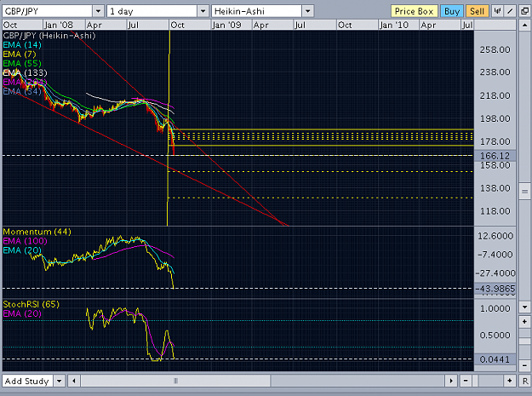The image size is (532, 396).
Task: Click the 1 day interval field
Action: (x=152, y=11)
